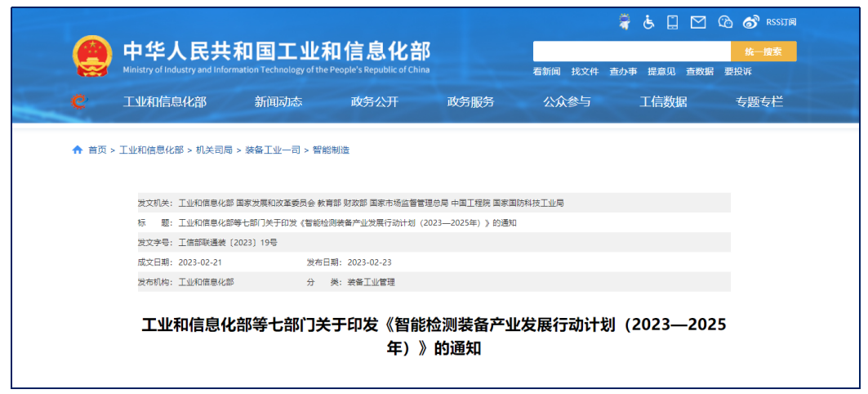868x394 pixels.
Task: Open 专题专栏 navigation menu
Action: tap(759, 102)
